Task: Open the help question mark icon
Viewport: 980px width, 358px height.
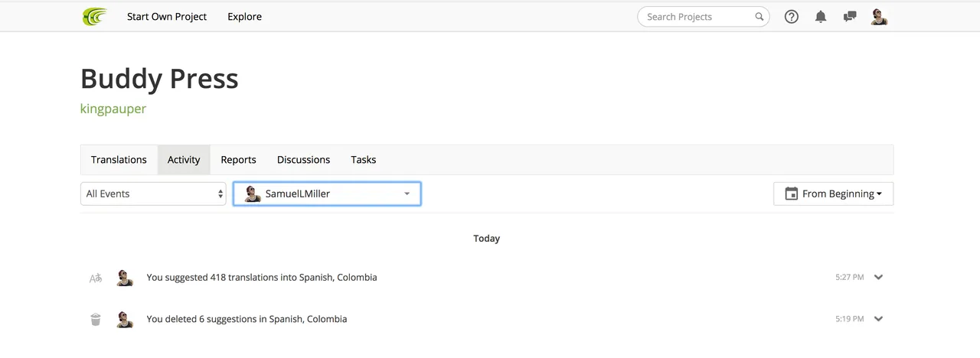Action: pyautogui.click(x=792, y=16)
